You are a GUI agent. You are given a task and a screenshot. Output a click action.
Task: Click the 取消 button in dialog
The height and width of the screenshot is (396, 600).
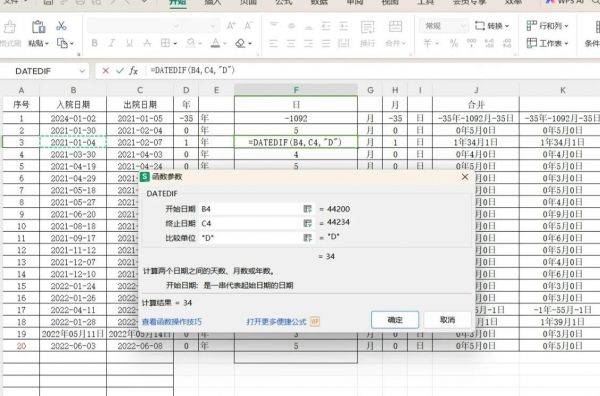coord(447,319)
